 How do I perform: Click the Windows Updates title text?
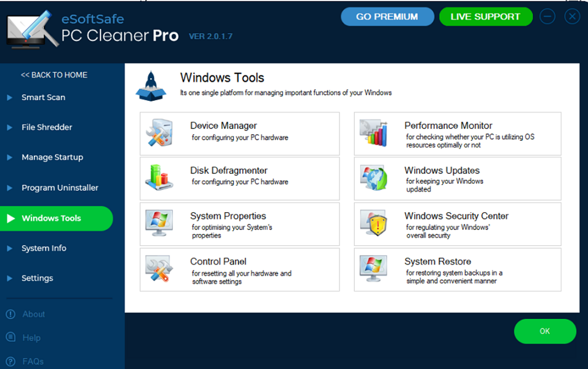[x=442, y=170]
